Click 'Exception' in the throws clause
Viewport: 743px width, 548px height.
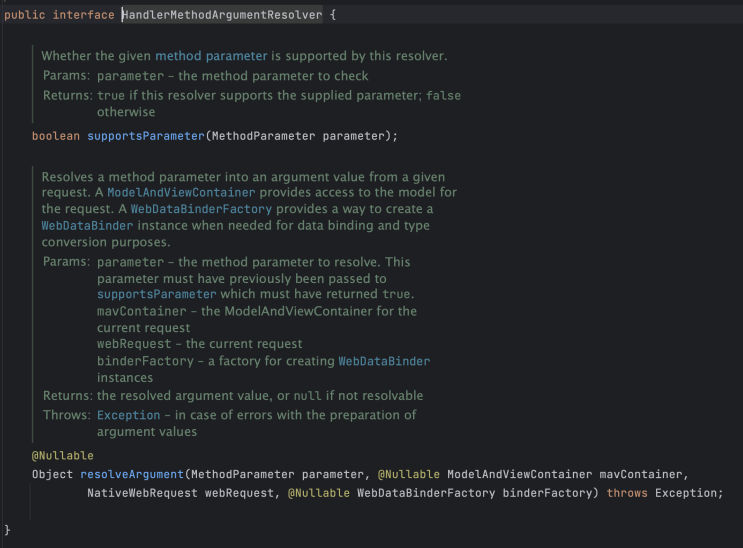[x=686, y=493]
